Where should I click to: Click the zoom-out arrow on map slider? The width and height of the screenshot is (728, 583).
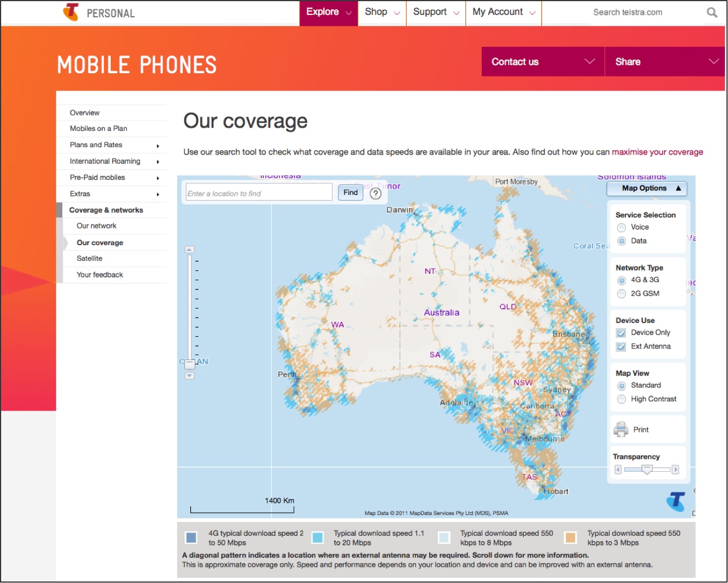click(x=189, y=375)
